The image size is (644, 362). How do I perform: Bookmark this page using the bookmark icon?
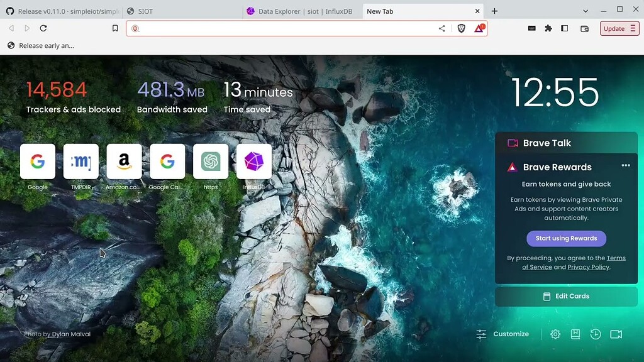(115, 28)
